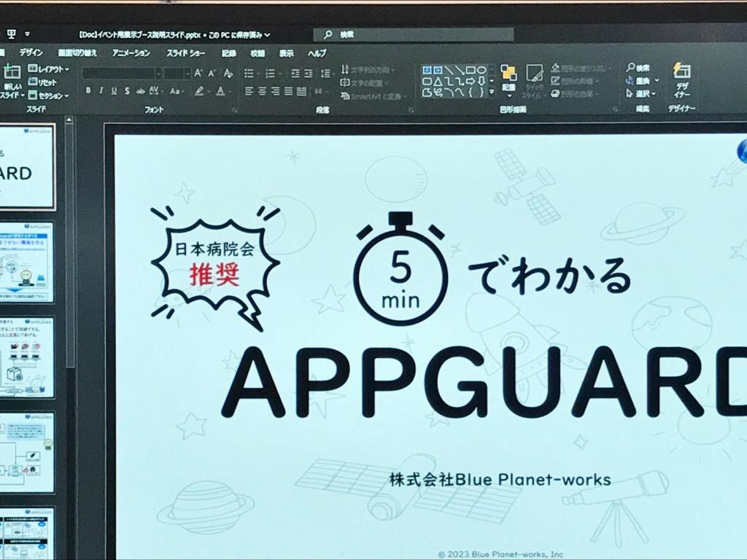
Task: Switch to the Record (記録) tab
Action: click(228, 52)
